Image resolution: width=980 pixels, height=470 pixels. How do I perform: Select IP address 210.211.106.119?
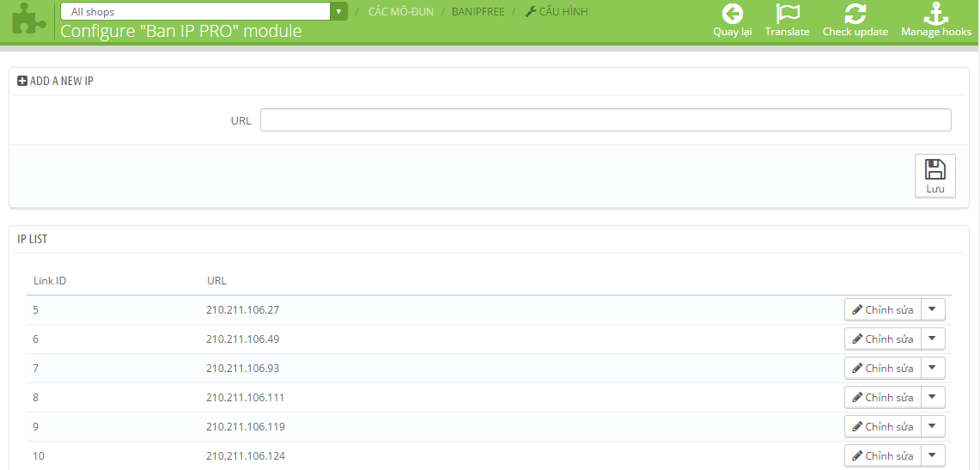click(246, 426)
